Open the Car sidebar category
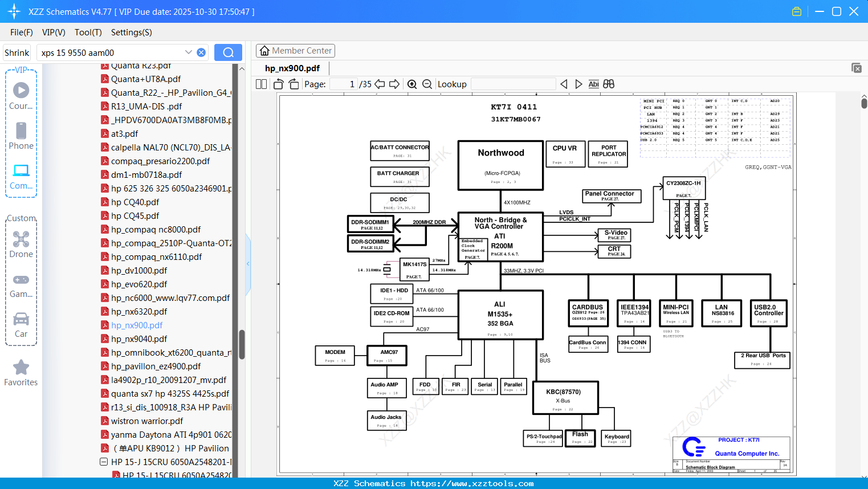This screenshot has width=868, height=489. coord(21,325)
